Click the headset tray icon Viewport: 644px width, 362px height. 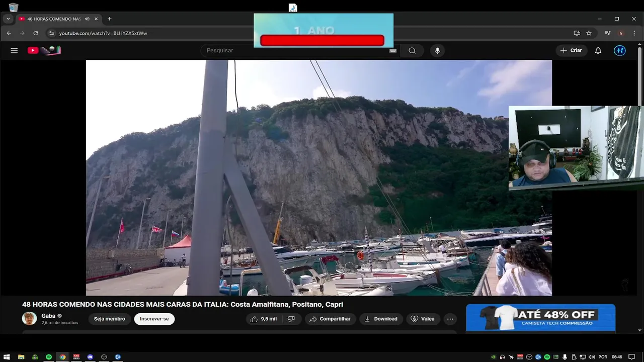point(502,357)
